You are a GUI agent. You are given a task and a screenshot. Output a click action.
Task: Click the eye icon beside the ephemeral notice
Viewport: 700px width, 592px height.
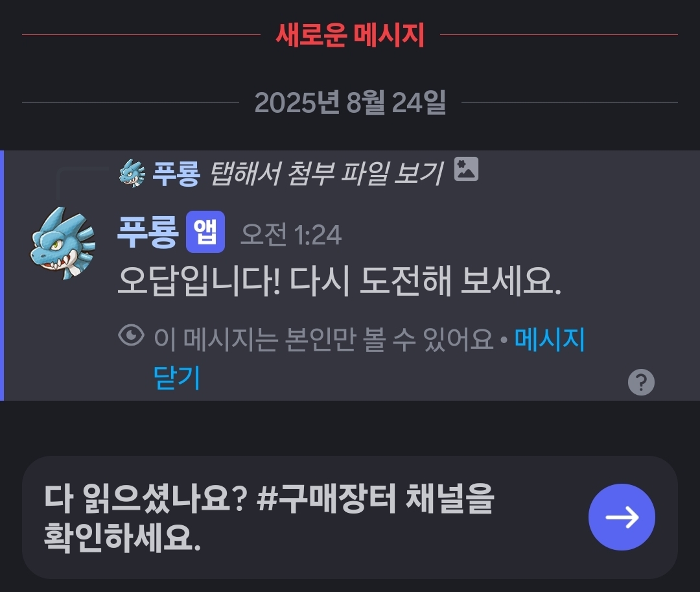click(x=131, y=336)
